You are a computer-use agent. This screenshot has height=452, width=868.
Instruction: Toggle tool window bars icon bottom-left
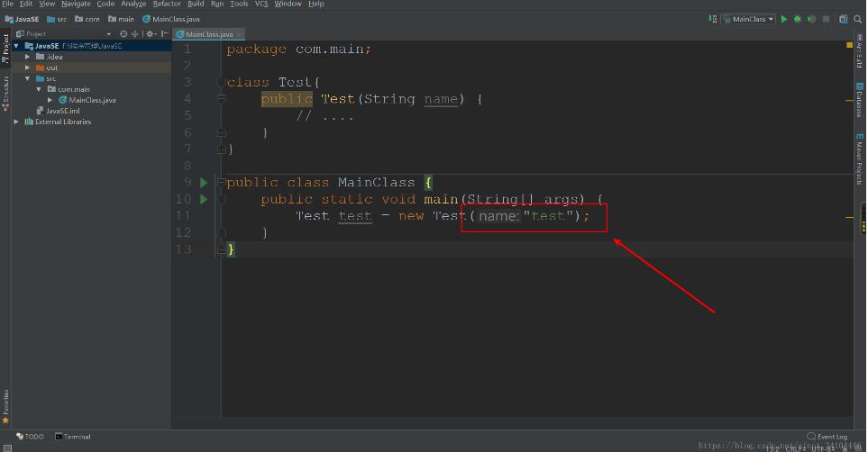coord(7,447)
